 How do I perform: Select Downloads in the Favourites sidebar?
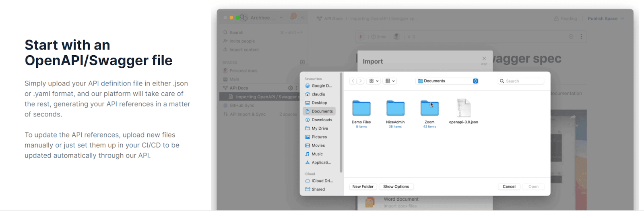pos(322,120)
